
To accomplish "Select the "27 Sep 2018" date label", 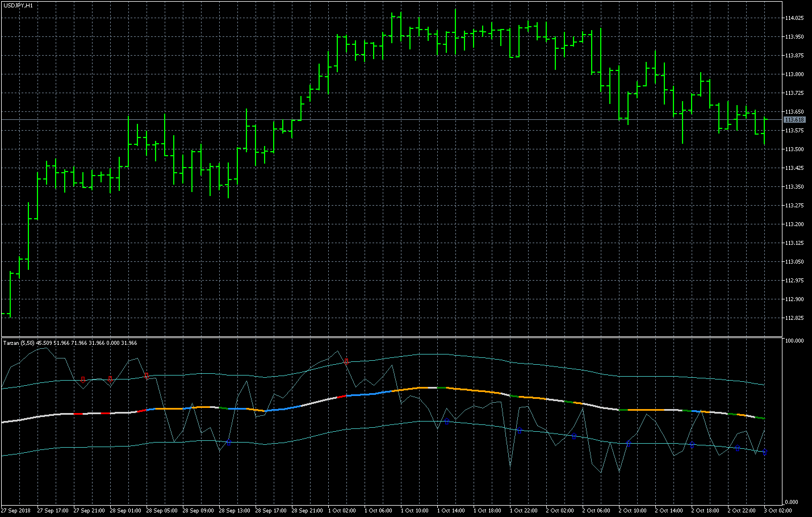I will pos(16,510).
